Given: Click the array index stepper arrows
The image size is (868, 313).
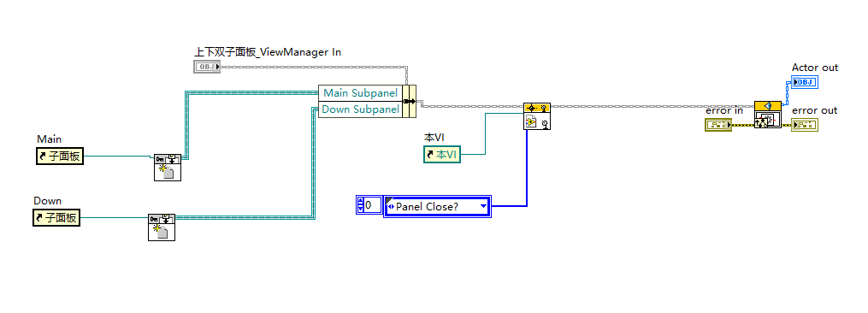Looking at the screenshot, I should [360, 205].
